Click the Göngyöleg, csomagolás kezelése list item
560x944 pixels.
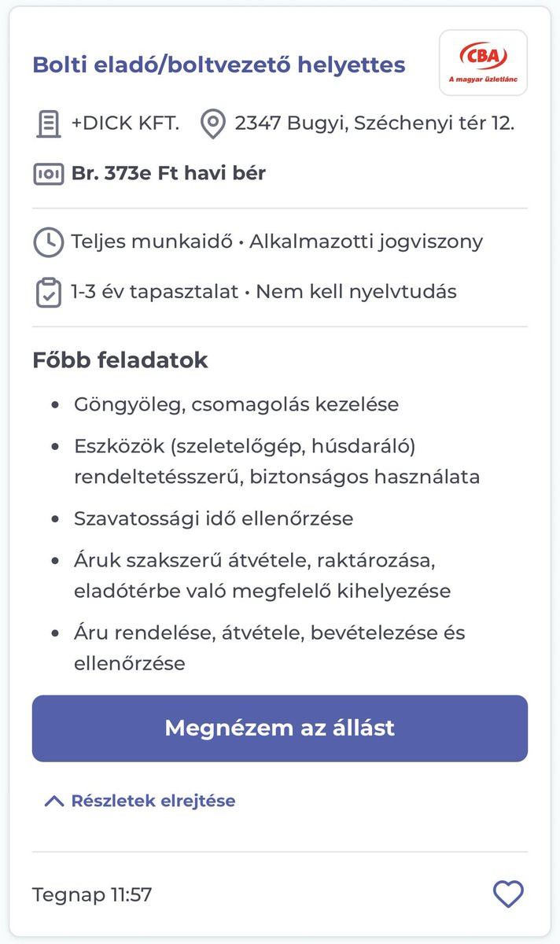[x=236, y=404]
